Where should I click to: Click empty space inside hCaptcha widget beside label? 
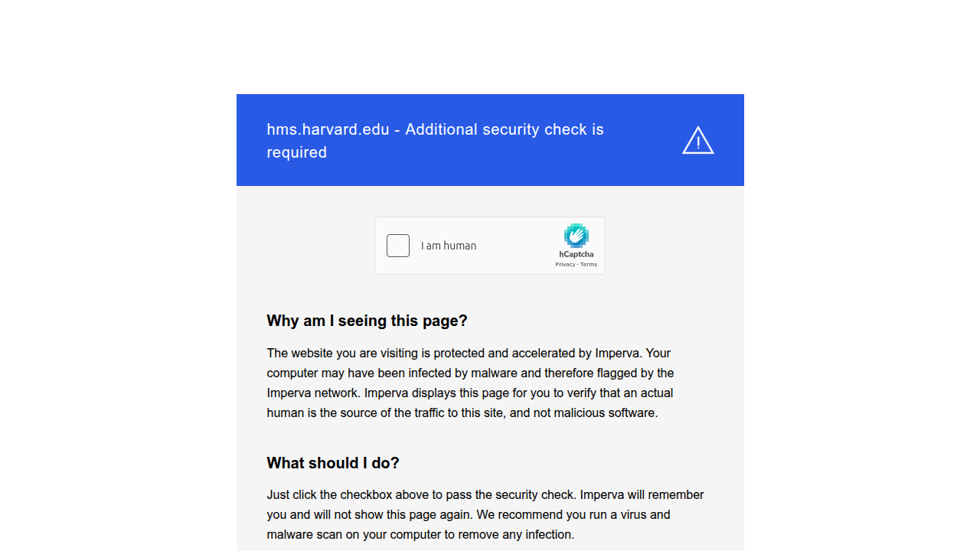tap(513, 246)
